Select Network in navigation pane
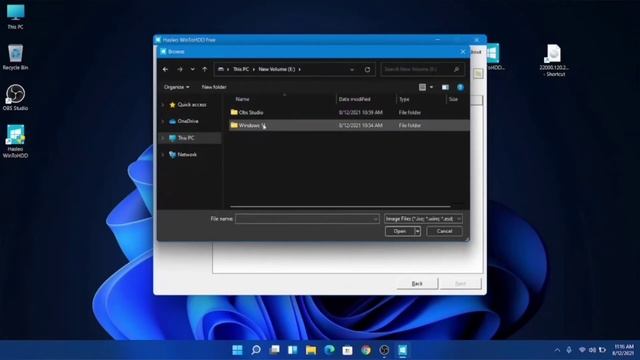The image size is (640, 360). click(187, 155)
